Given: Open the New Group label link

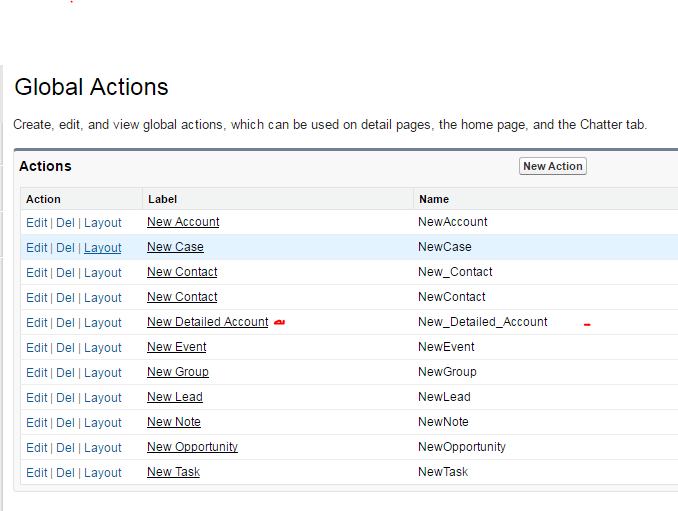Looking at the screenshot, I should click(178, 372).
